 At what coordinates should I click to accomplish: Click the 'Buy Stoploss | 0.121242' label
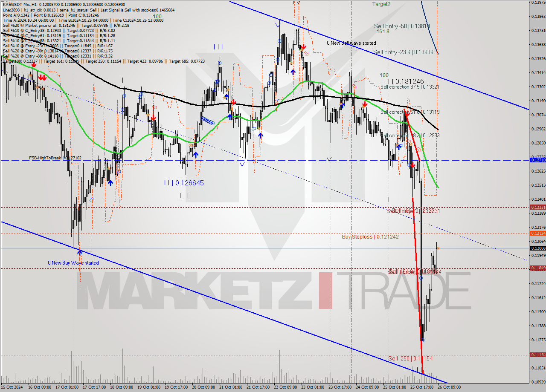[370, 236]
